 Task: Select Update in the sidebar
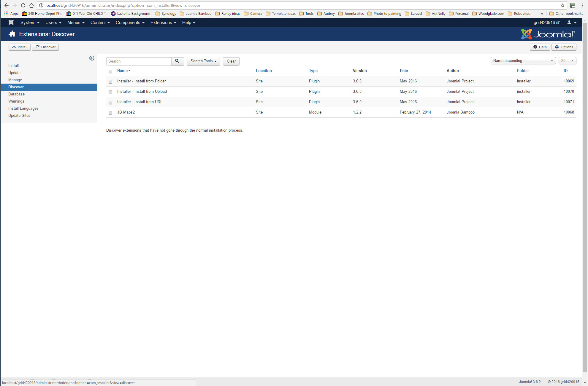[14, 73]
